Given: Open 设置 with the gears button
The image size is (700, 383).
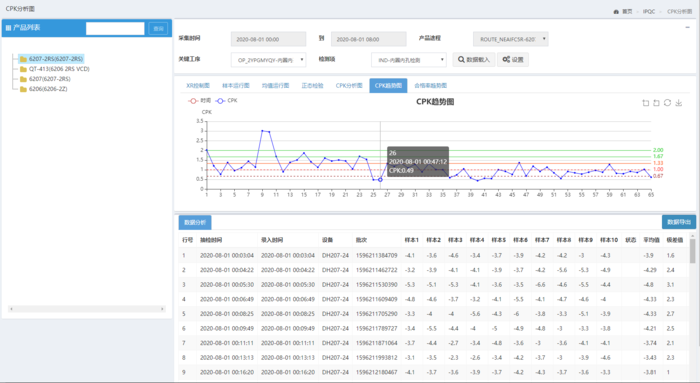Looking at the screenshot, I should coord(513,59).
